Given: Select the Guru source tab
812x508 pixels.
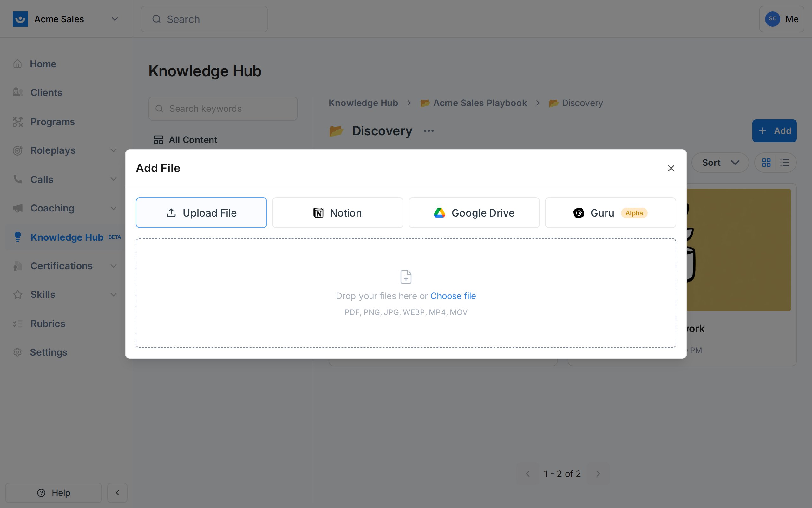Looking at the screenshot, I should point(610,213).
